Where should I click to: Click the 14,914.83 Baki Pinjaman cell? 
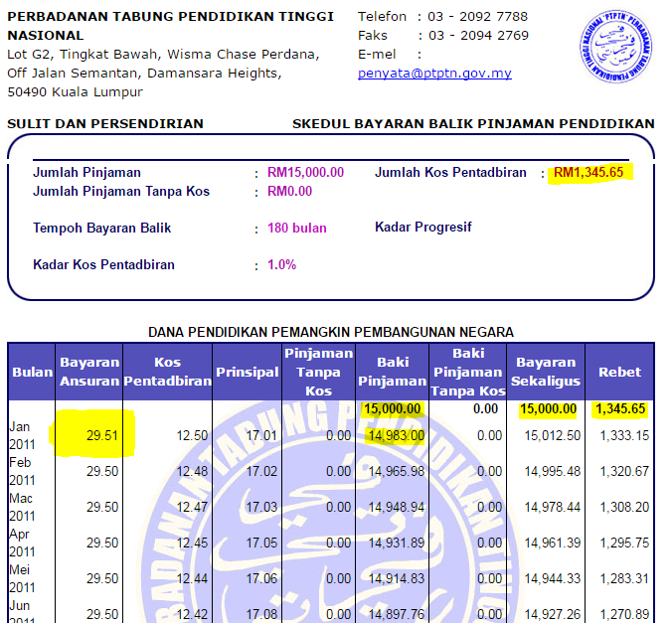397,579
